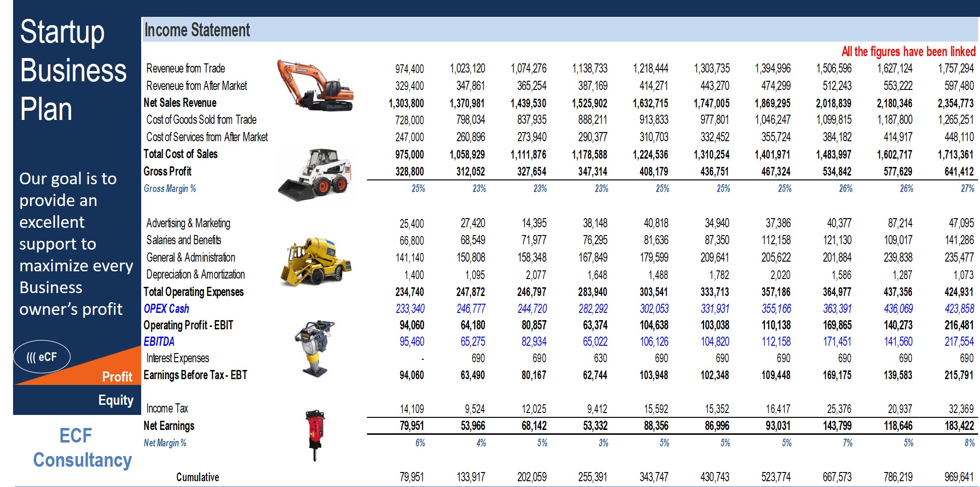Select the Interest Expenses label
This screenshot has height=487, width=980.
coord(178,358)
